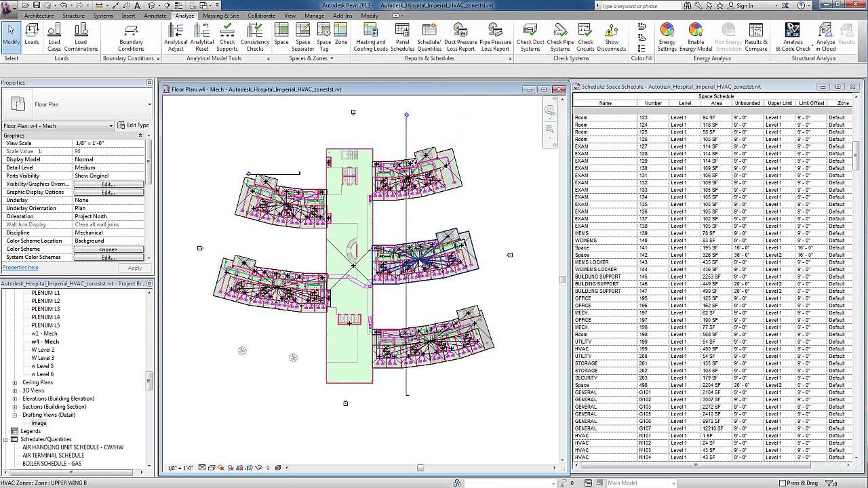868x488 pixels.
Task: Switch to the Analyze ribbon tab
Action: [x=184, y=15]
